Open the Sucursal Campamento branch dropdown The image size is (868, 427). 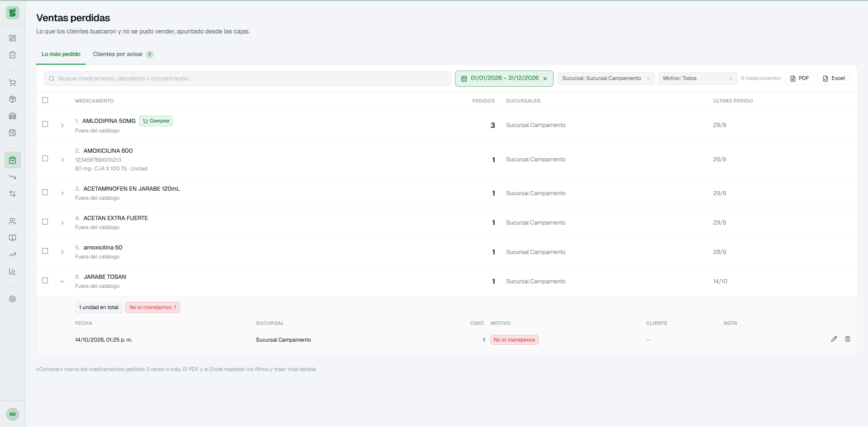606,79
